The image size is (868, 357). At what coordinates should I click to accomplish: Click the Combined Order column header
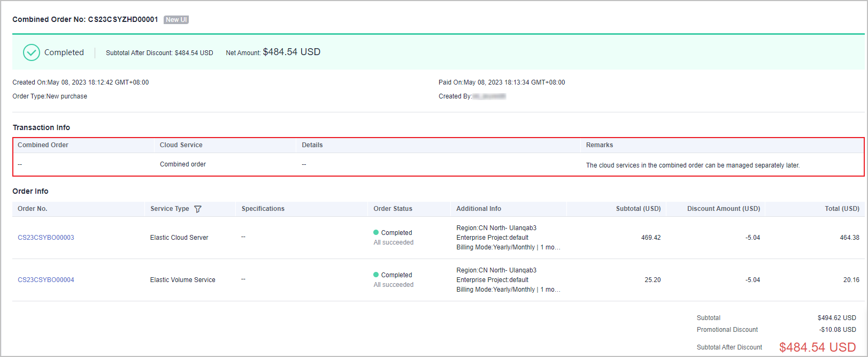point(43,145)
